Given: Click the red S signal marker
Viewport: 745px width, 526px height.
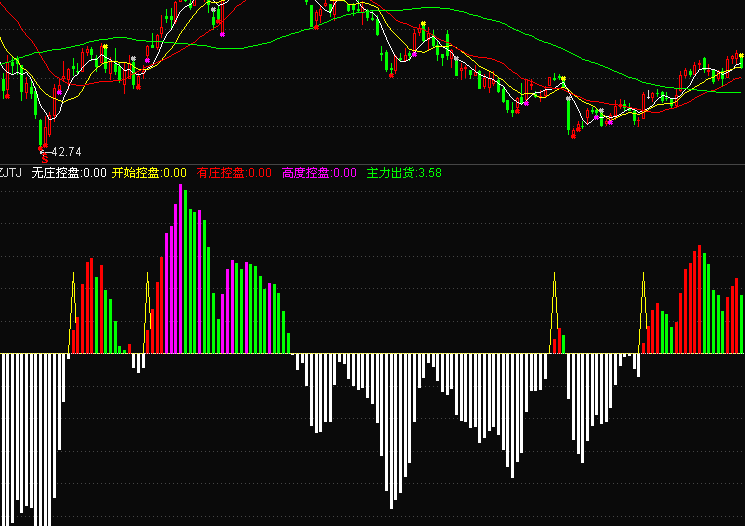Looking at the screenshot, I should pos(45,159).
